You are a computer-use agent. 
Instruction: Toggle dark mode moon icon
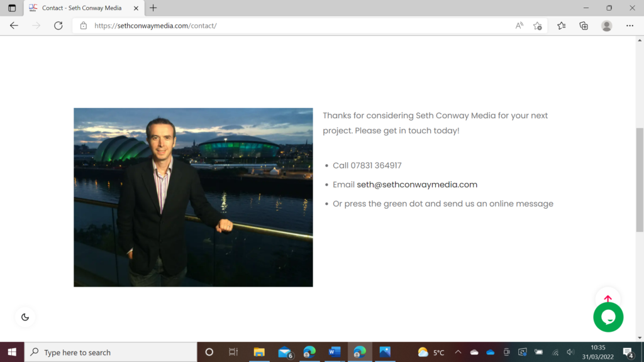pos(25,317)
